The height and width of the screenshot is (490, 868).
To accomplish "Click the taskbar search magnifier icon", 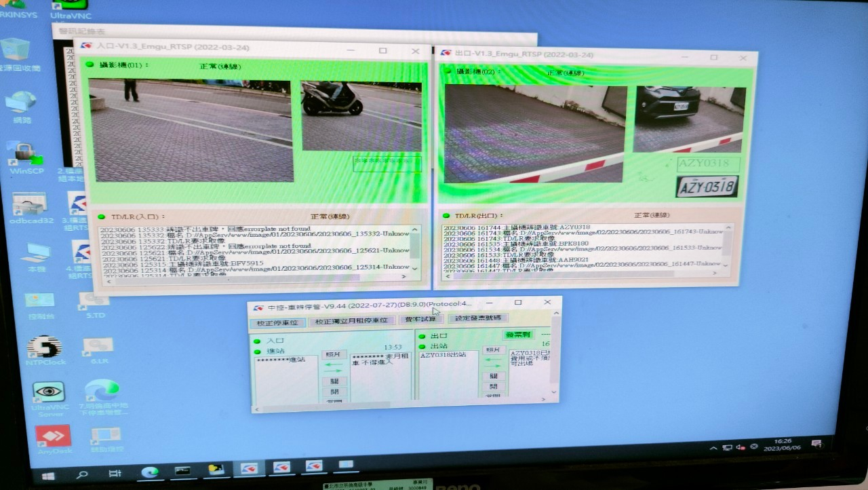I will [82, 474].
